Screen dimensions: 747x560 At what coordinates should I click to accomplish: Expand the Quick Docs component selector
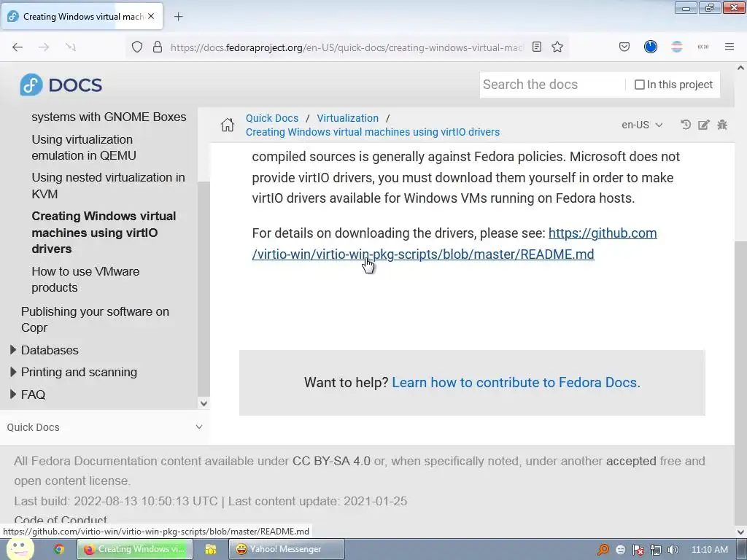pyautogui.click(x=105, y=427)
